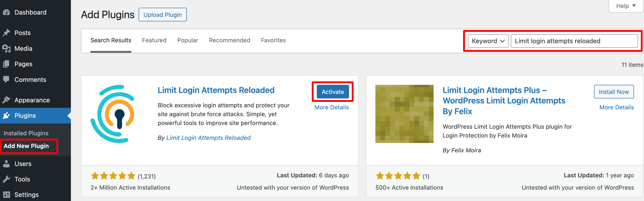Viewport: 644px width, 201px height.
Task: Click the plugin search input field
Action: 574,41
